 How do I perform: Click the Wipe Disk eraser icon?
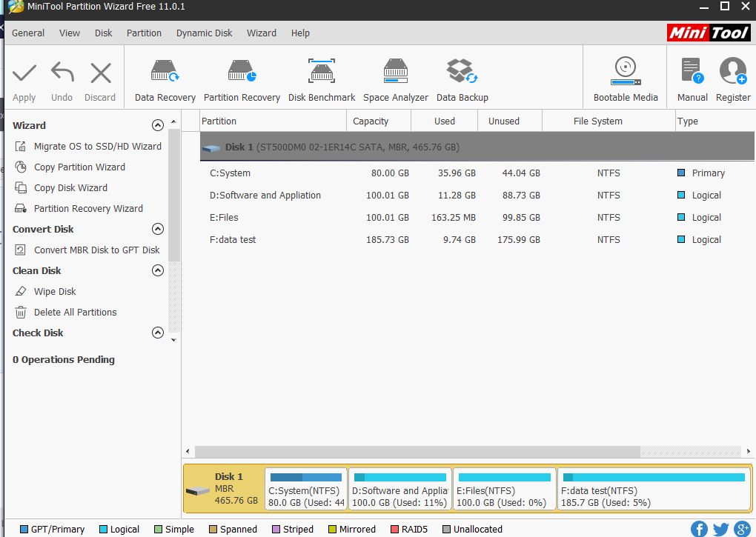pos(20,291)
